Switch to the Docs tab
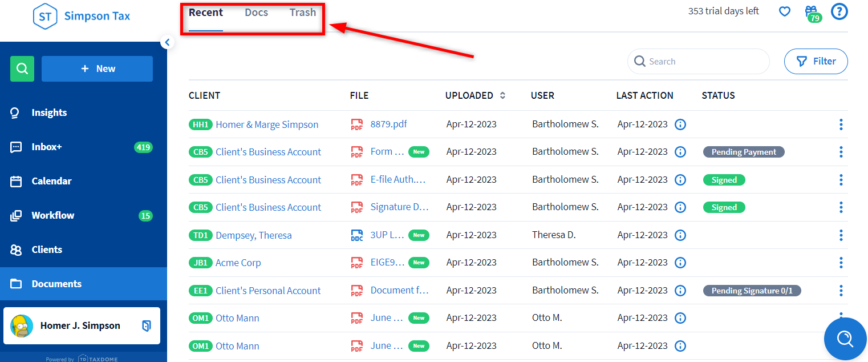 point(256,13)
